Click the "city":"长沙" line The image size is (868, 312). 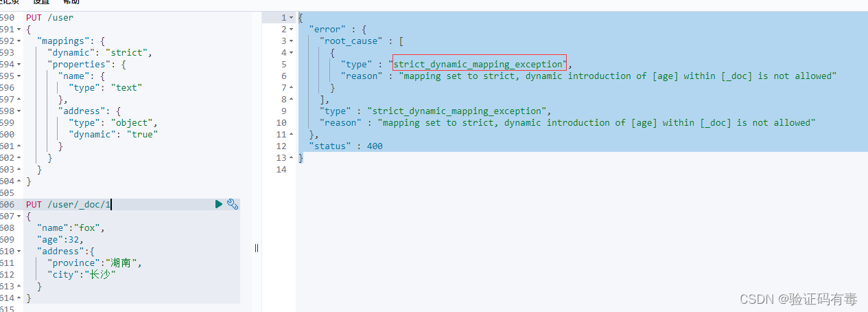[82, 275]
